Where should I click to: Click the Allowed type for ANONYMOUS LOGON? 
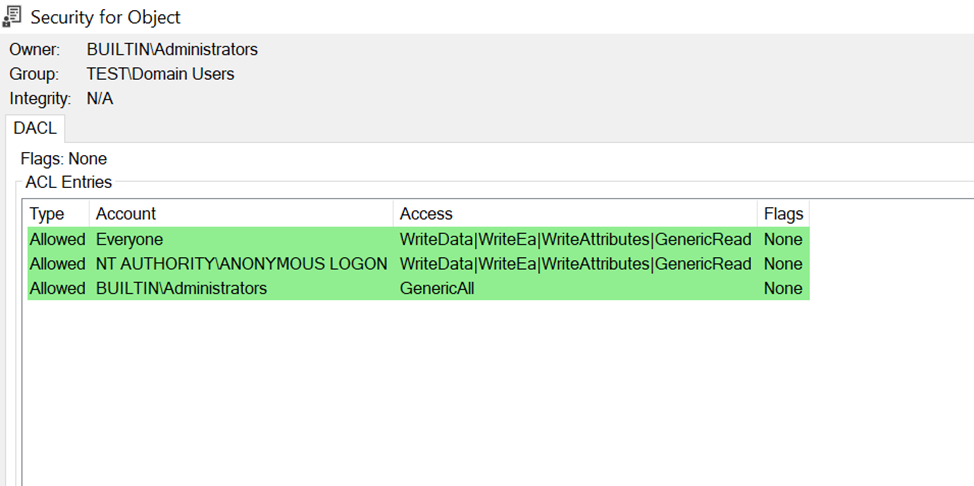pos(57,264)
